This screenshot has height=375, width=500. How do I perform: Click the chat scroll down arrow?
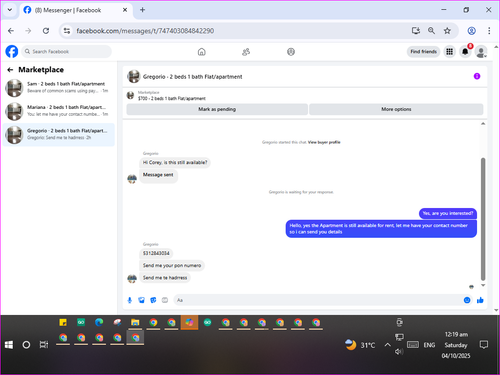coord(483,285)
